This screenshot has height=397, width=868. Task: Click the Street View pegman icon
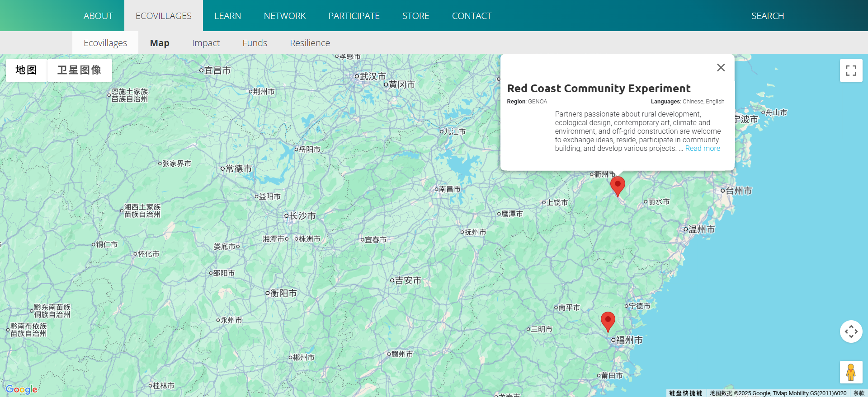(851, 372)
